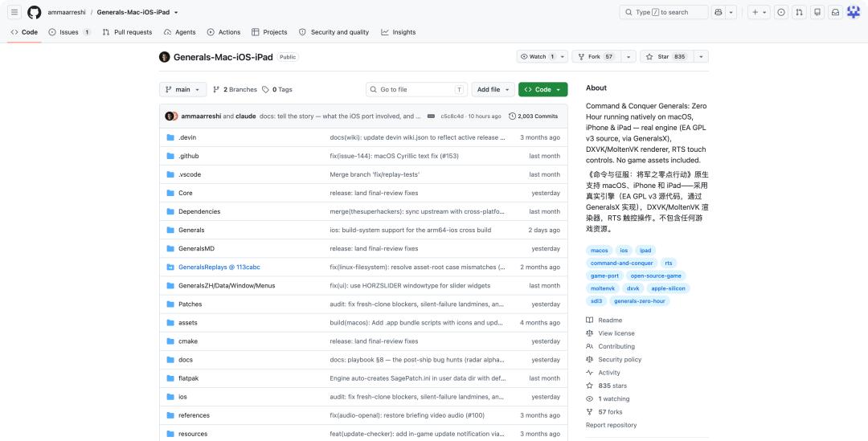
Task: Open the GeneralsMD folder
Action: tap(196, 248)
